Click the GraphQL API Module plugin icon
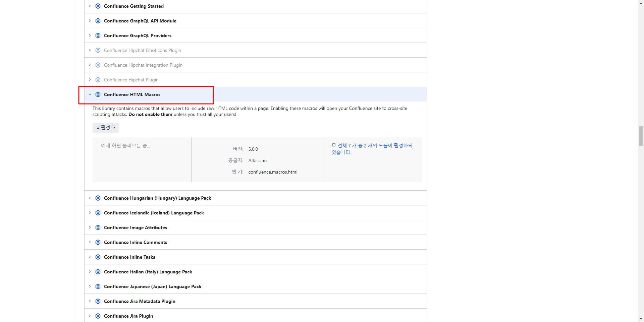This screenshot has height=322, width=644. point(98,21)
